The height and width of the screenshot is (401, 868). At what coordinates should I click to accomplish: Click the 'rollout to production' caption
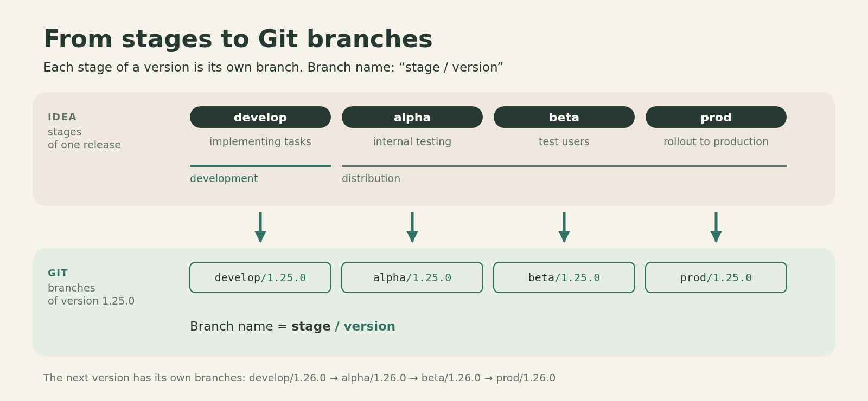[x=716, y=141]
